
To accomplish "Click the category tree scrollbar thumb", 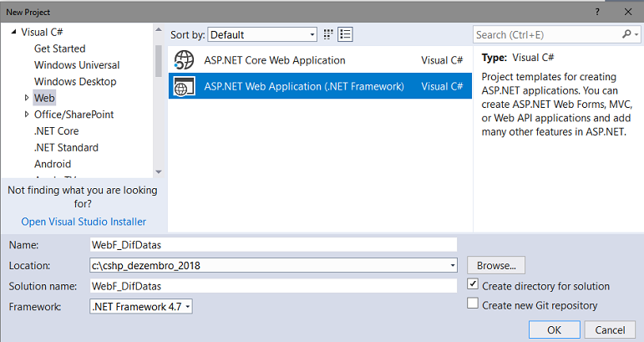I will [x=159, y=61].
